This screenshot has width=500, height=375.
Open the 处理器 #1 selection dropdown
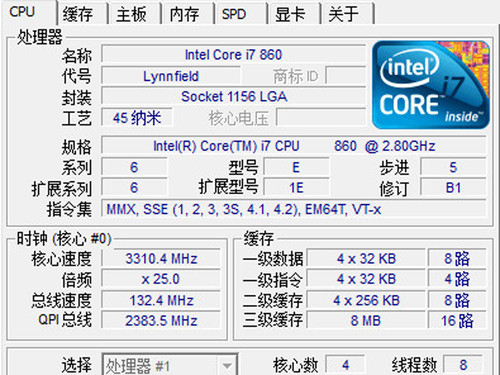tap(170, 365)
